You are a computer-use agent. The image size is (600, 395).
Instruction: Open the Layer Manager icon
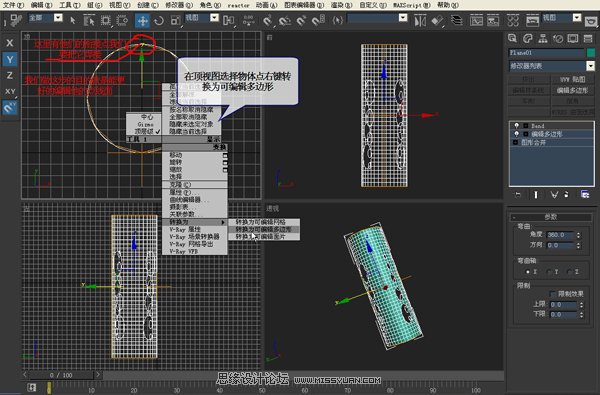coord(457,20)
